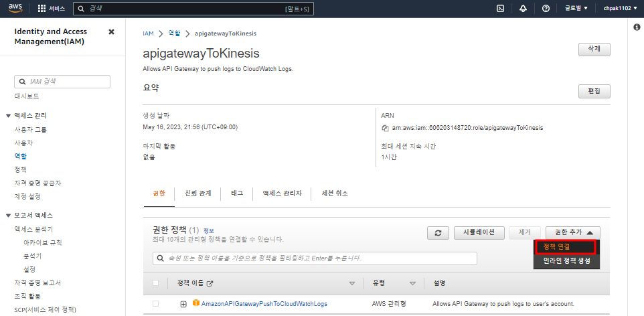The height and width of the screenshot is (316, 644).
Task: Choose 인라인 정책 생성 menu item
Action: click(x=567, y=261)
